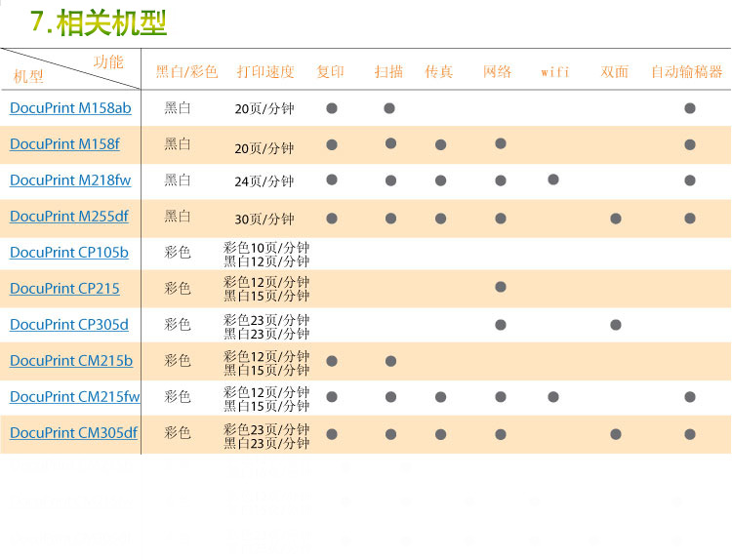Open the DocuPrint M218fw link
Screen dimensions: 732x560
pyautogui.click(x=70, y=180)
